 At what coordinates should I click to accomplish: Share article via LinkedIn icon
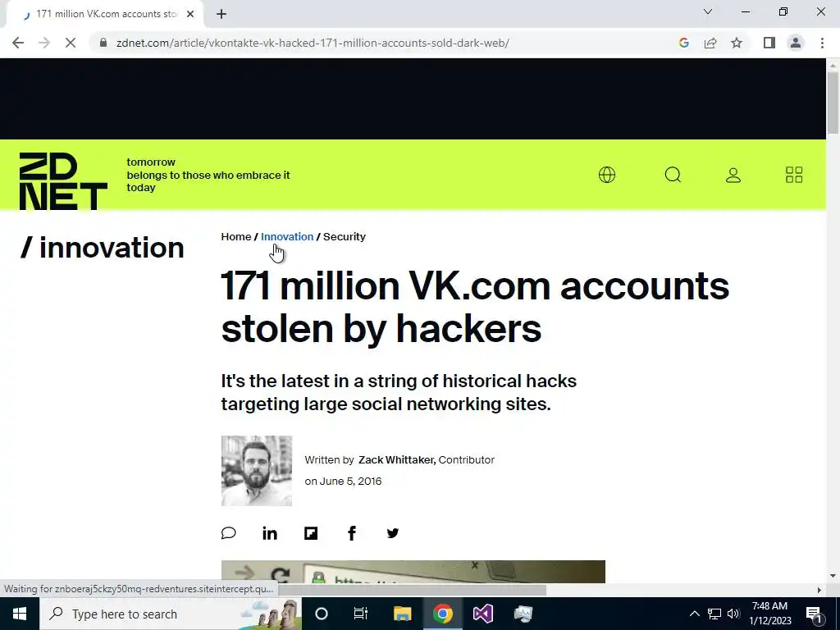pos(269,533)
